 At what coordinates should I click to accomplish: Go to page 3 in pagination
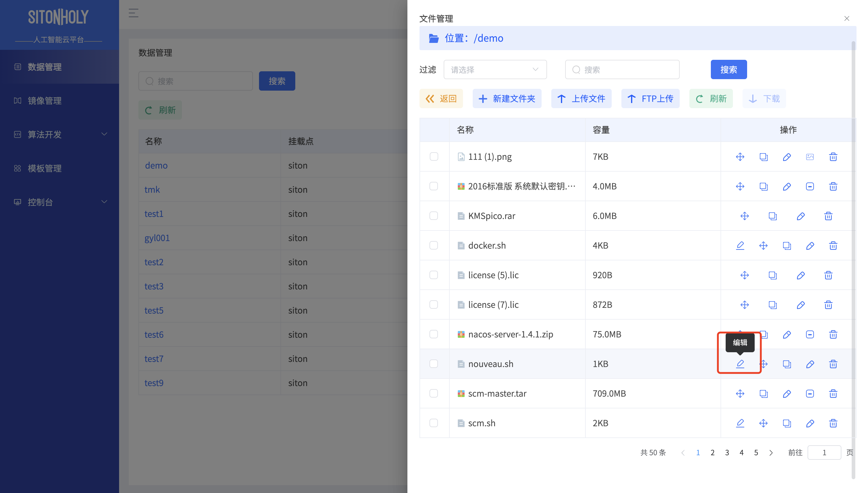pos(727,453)
